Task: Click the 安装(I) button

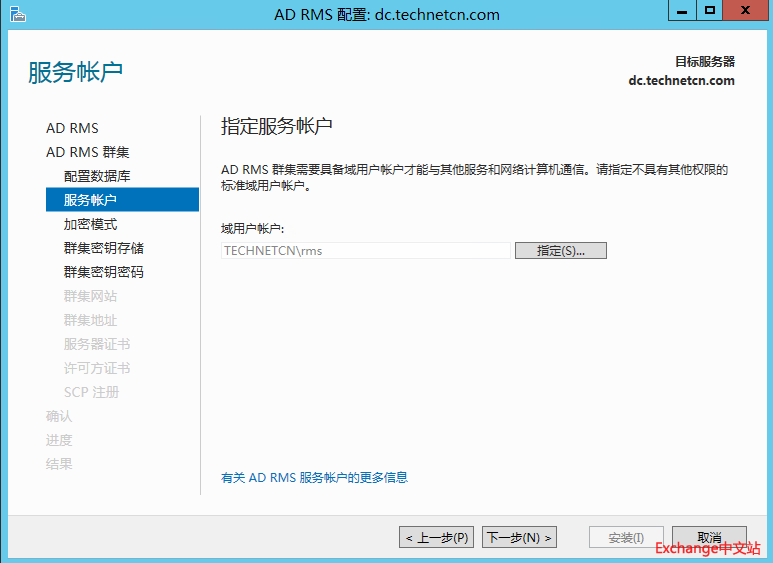Action: click(x=626, y=538)
